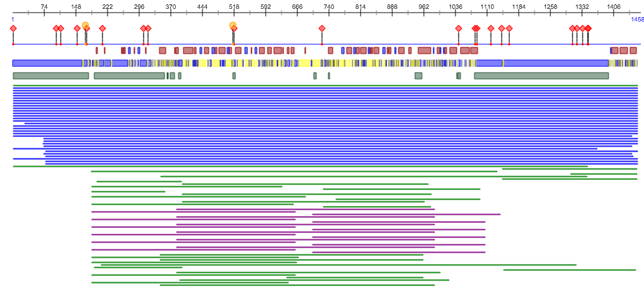This screenshot has height=300, width=644.
Task: Click the leftmost red diamond marker
Action: pos(13,28)
